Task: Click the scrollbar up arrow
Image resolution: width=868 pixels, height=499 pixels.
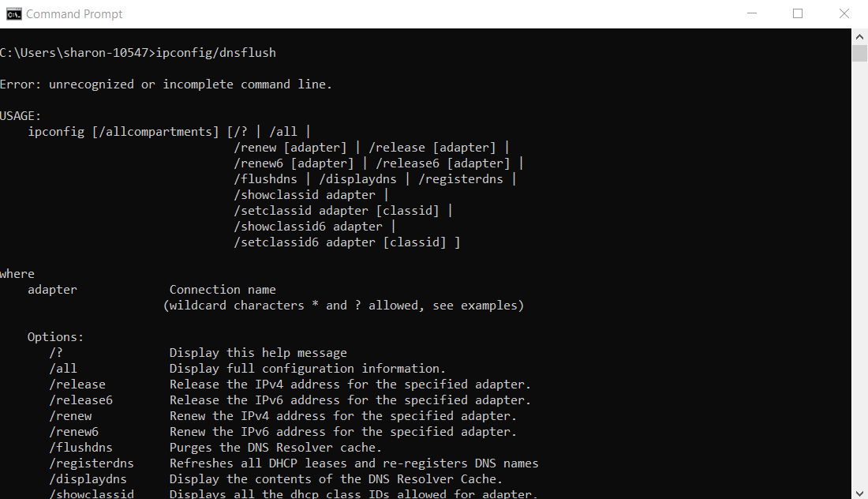Action: point(859,37)
